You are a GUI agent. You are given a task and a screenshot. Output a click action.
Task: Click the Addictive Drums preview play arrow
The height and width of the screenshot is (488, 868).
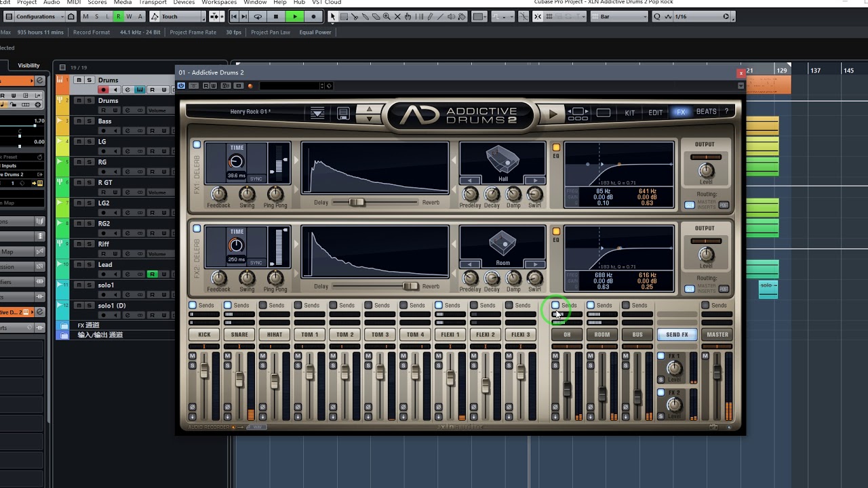(553, 114)
